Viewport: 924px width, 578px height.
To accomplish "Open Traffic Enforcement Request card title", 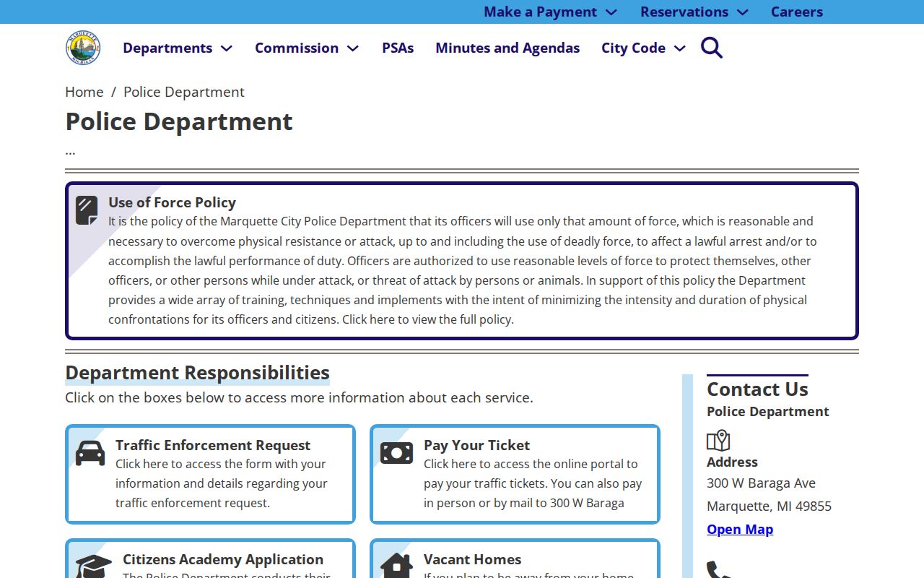I will pyautogui.click(x=213, y=445).
